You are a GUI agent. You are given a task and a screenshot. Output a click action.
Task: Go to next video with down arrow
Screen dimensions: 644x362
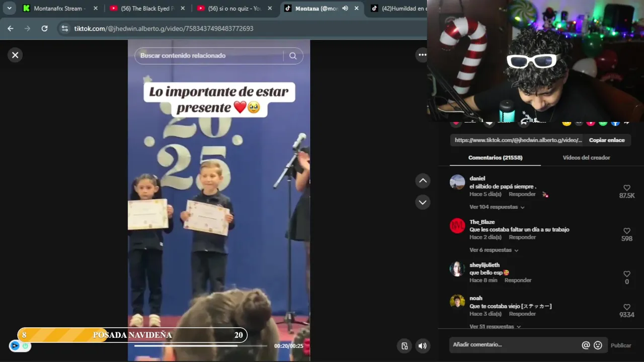[423, 202]
